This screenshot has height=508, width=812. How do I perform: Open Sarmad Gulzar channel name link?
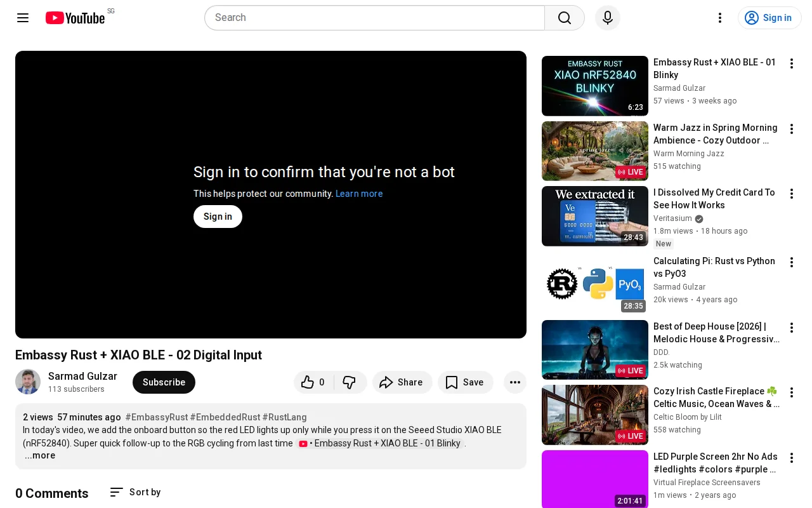(x=82, y=376)
